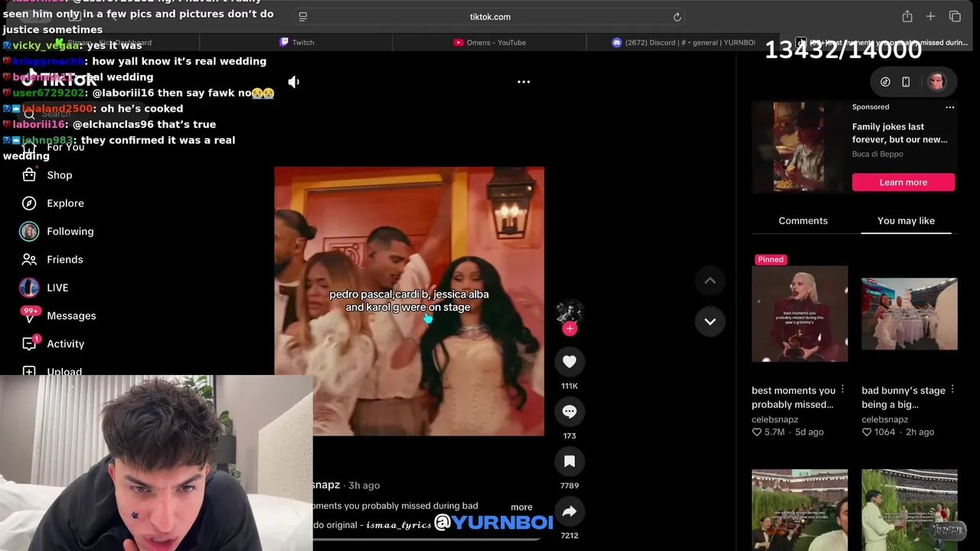Switch to Discord general tab
Viewport: 980px width, 551px height.
point(683,43)
